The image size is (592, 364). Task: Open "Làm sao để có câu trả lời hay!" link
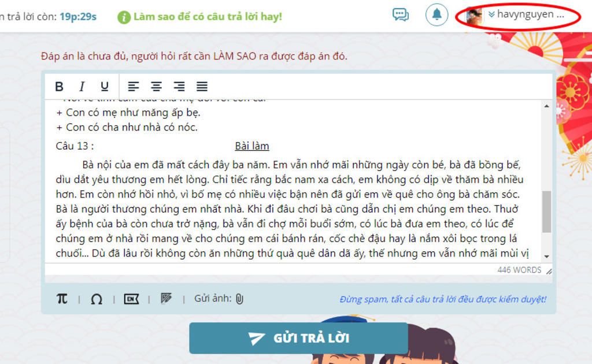[208, 17]
